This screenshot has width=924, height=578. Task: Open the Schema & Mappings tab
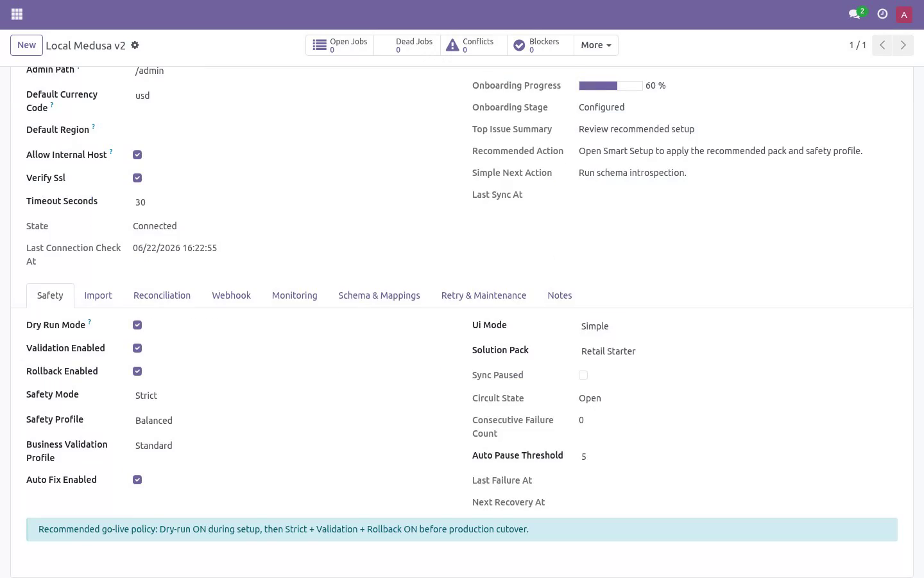pyautogui.click(x=379, y=295)
